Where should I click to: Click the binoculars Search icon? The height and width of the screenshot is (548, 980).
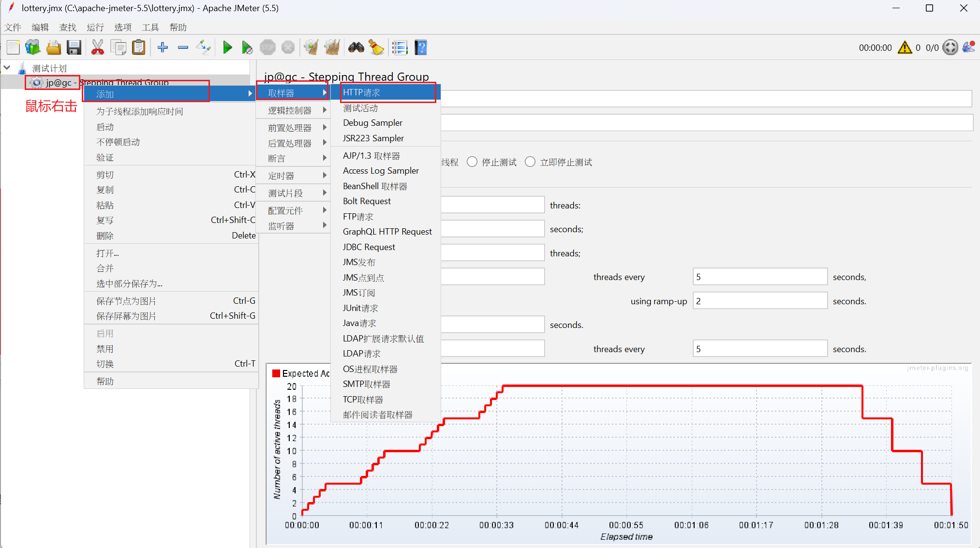coord(356,47)
